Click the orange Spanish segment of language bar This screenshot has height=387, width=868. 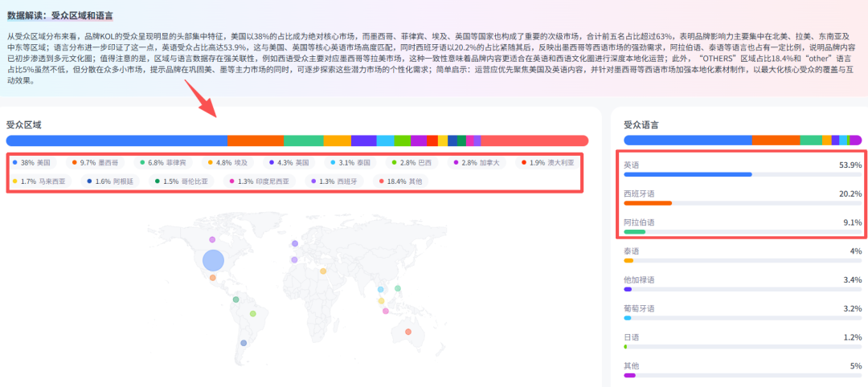pos(776,141)
